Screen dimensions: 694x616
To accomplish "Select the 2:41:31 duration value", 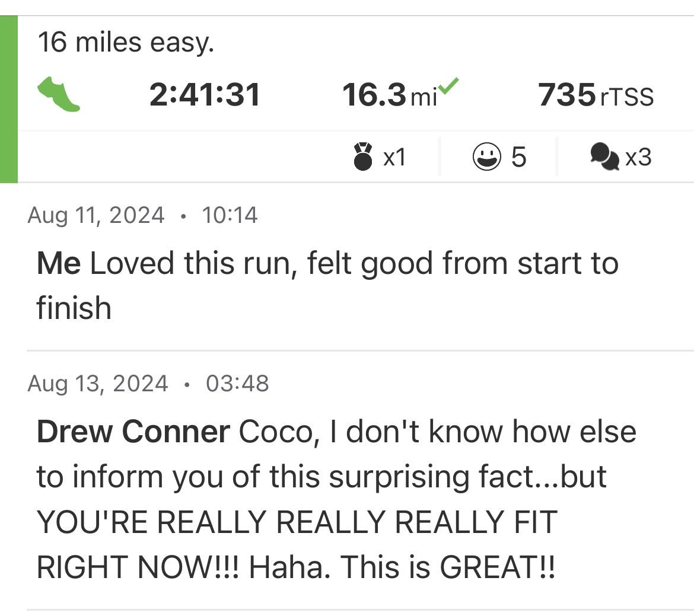I will tap(205, 95).
